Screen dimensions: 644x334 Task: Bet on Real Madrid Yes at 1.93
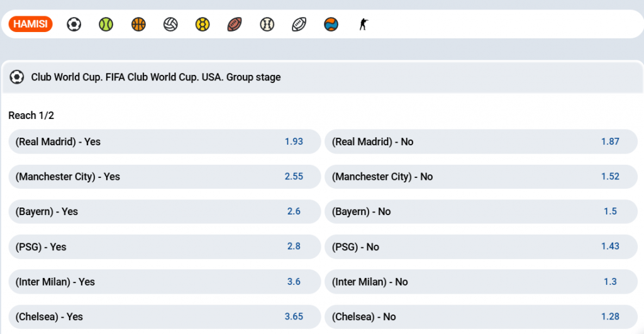click(164, 142)
